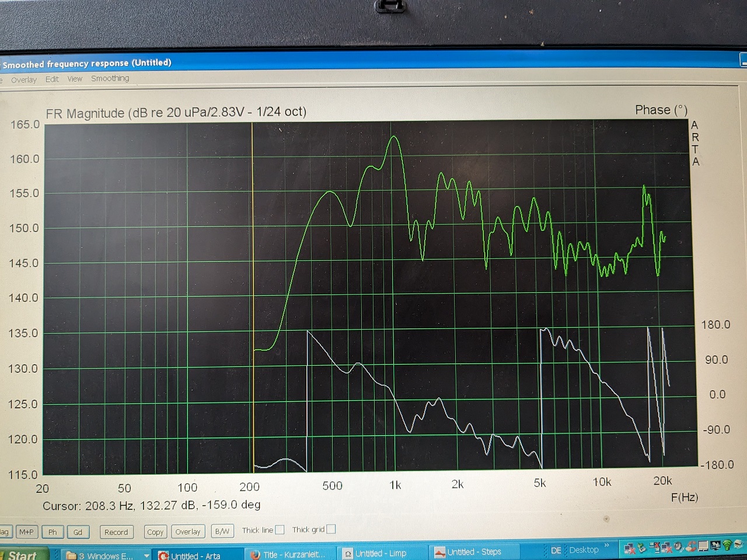The height and width of the screenshot is (560, 747).
Task: Open the View menu
Action: pos(75,79)
